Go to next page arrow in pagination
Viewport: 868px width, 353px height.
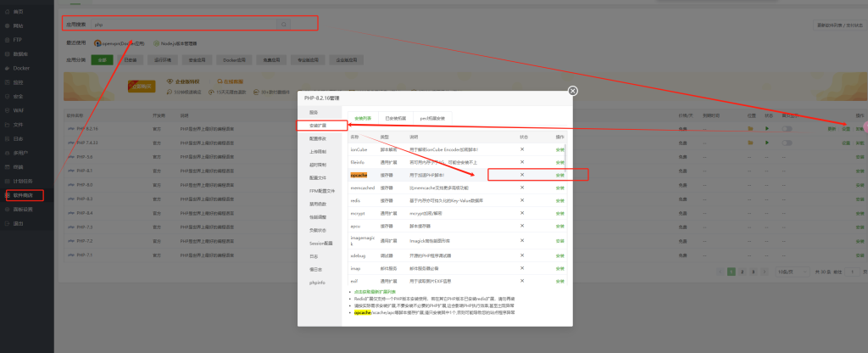tap(764, 272)
